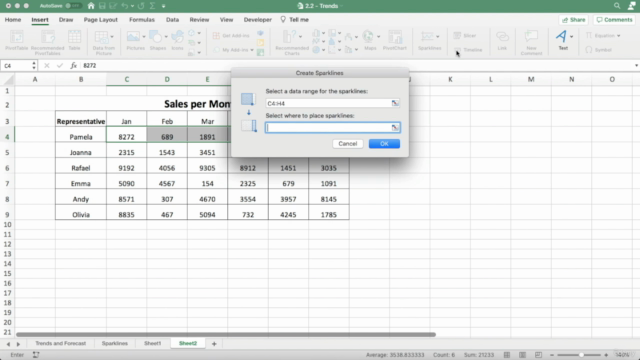The image size is (640, 360).
Task: Switch to Trends and Forecast sheet
Action: [x=60, y=343]
